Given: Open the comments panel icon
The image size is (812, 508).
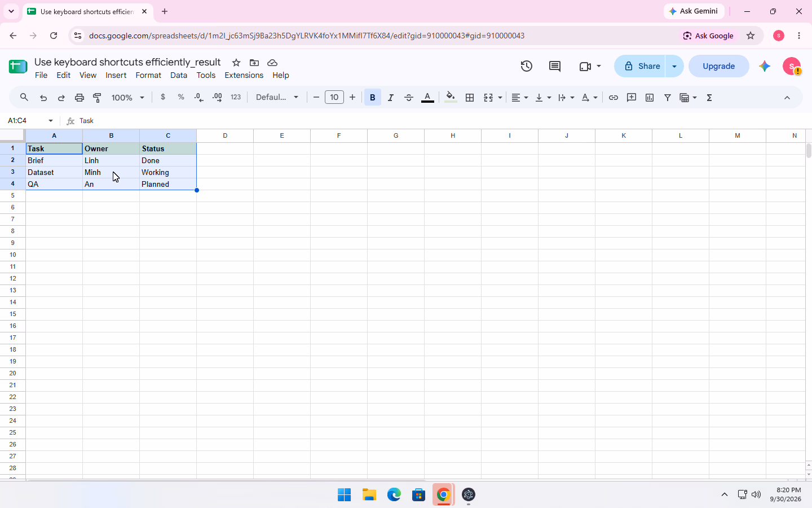Looking at the screenshot, I should click(x=555, y=66).
